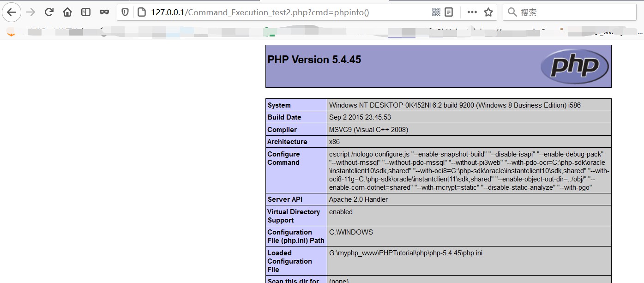The image size is (644, 283).
Task: Click the Compiler row label
Action: click(x=283, y=130)
